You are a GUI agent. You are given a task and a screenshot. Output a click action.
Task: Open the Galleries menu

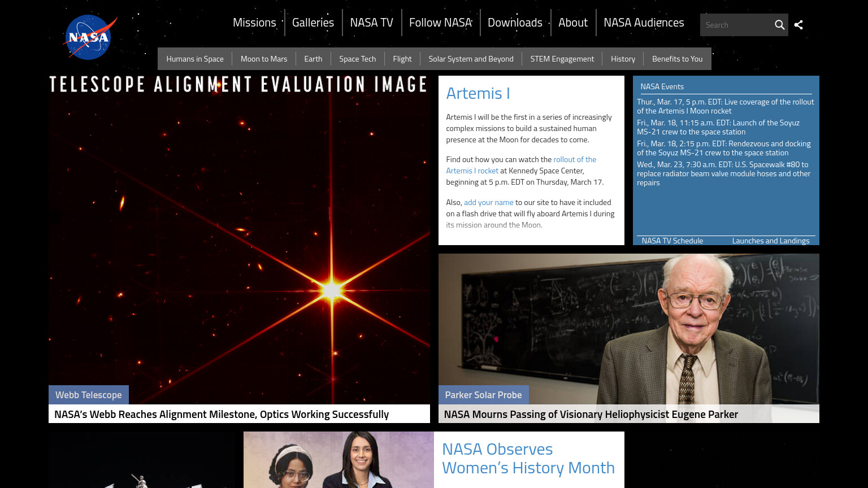[x=313, y=23]
